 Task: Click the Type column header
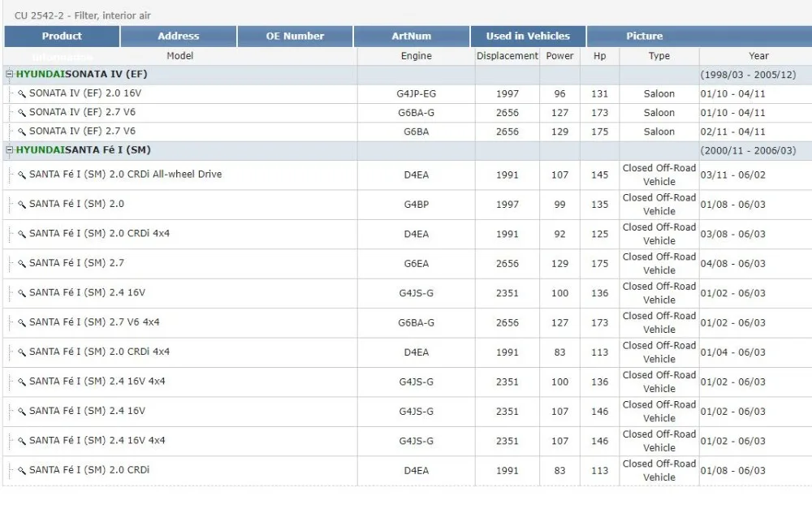(x=659, y=56)
